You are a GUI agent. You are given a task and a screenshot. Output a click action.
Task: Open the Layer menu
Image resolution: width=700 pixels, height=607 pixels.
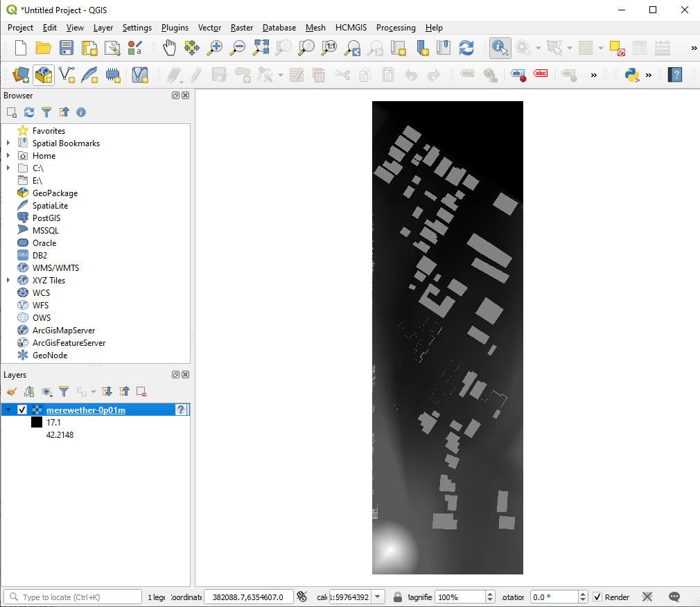[x=103, y=28]
